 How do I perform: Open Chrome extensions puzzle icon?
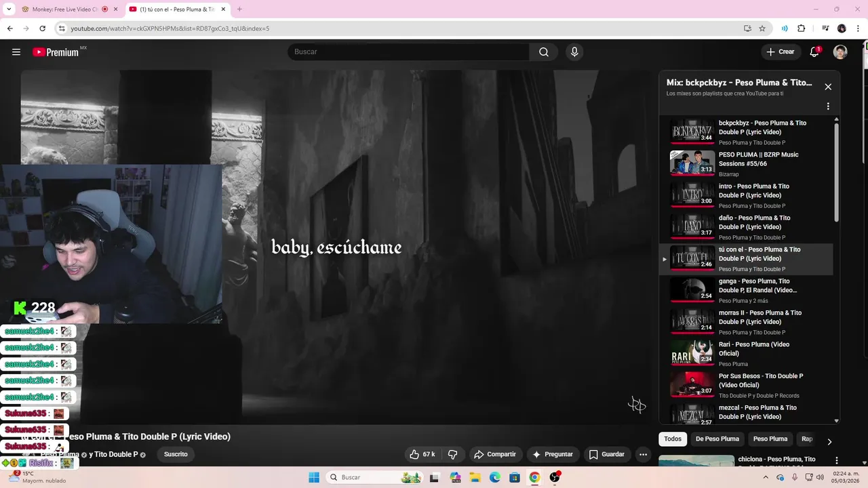click(x=801, y=28)
